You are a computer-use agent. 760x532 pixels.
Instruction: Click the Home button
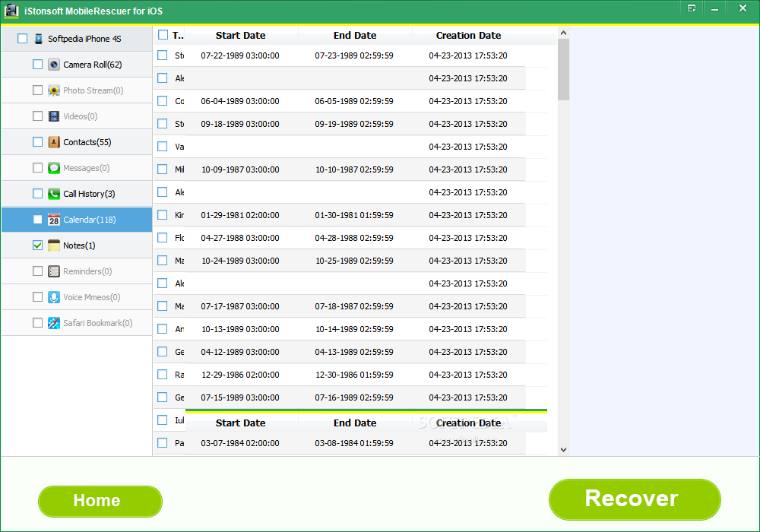click(100, 501)
